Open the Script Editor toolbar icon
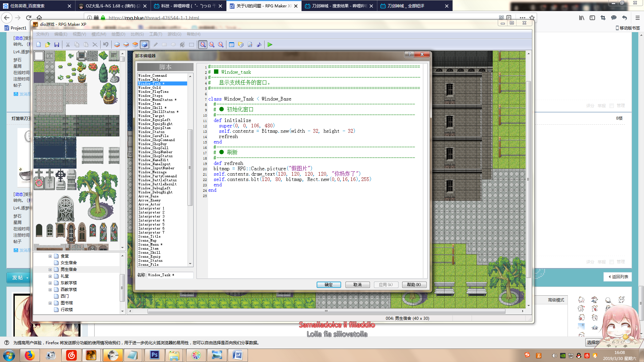644x362 pixels. coord(250,45)
